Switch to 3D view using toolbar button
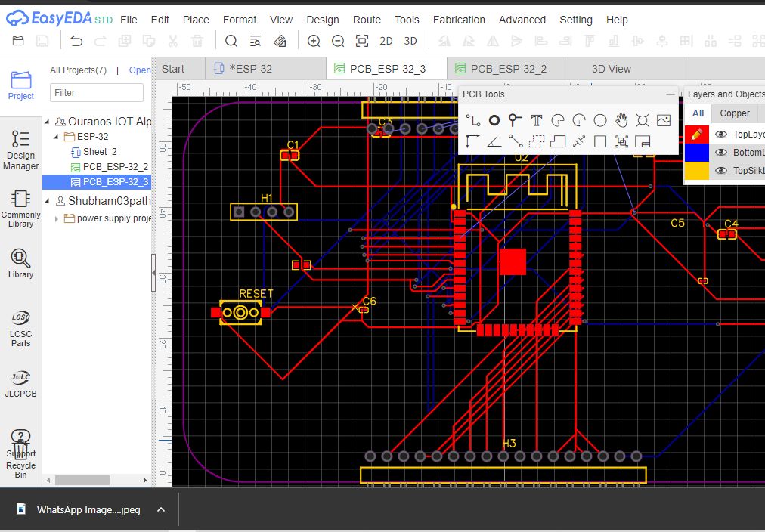765x532 pixels. 410,41
